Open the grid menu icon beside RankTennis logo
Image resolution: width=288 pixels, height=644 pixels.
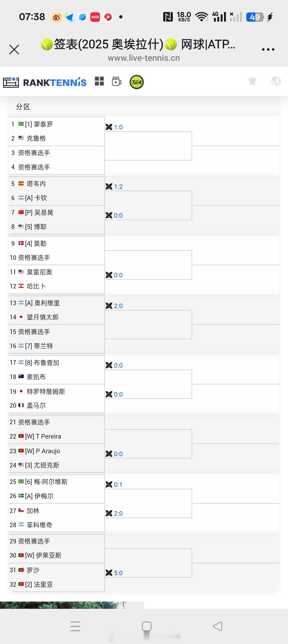[99, 81]
